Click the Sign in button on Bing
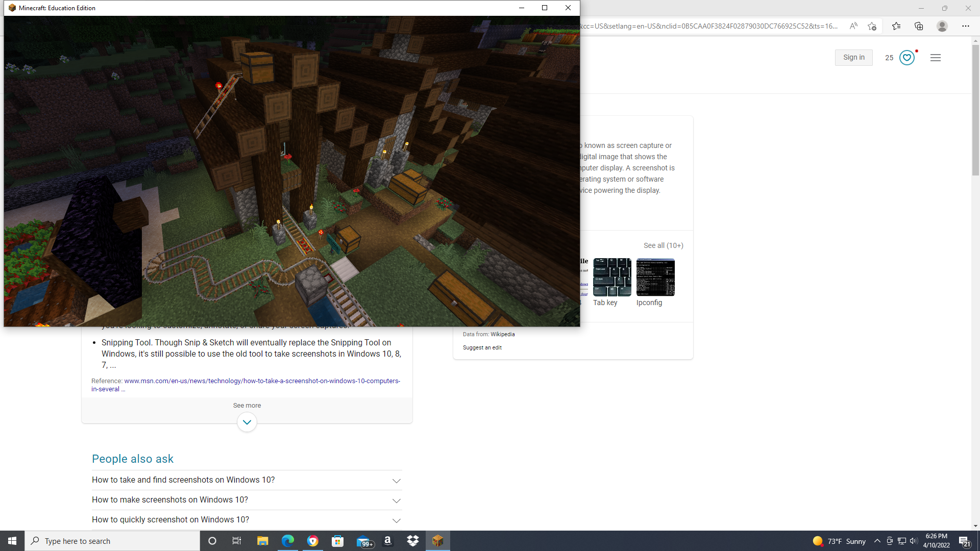The height and width of the screenshot is (551, 980). [x=854, y=58]
